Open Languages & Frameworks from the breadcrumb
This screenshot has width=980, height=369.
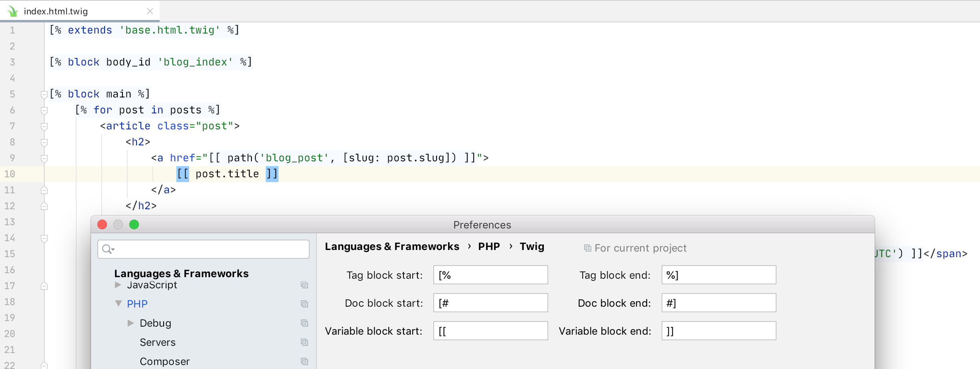(392, 246)
